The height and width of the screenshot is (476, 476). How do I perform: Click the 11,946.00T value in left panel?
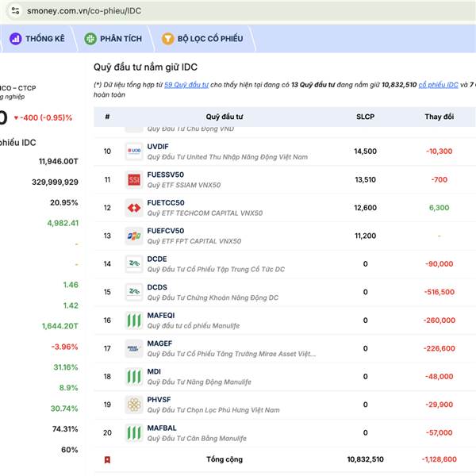(x=58, y=161)
